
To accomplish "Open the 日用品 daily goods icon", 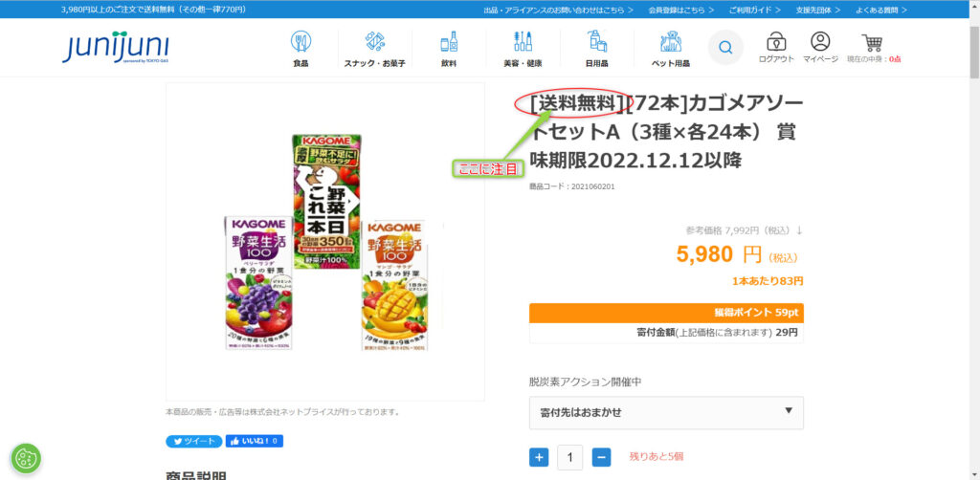I will click(x=597, y=42).
